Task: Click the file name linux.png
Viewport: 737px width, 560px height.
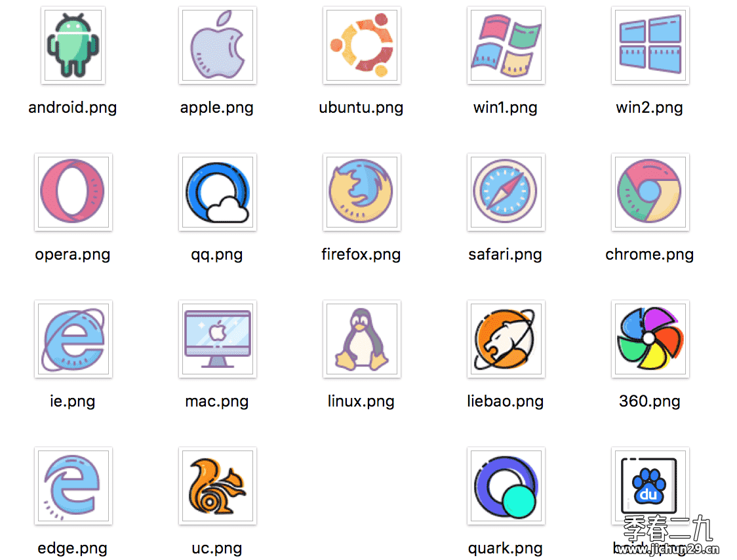Action: [x=361, y=401]
